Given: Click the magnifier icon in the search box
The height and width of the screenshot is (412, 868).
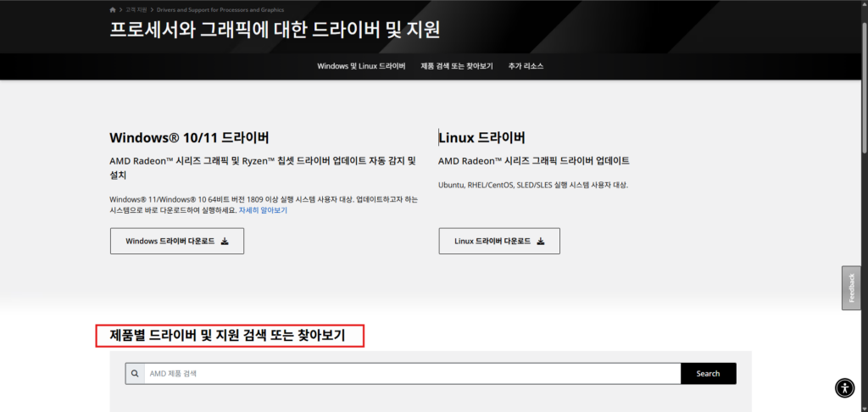Looking at the screenshot, I should point(135,374).
